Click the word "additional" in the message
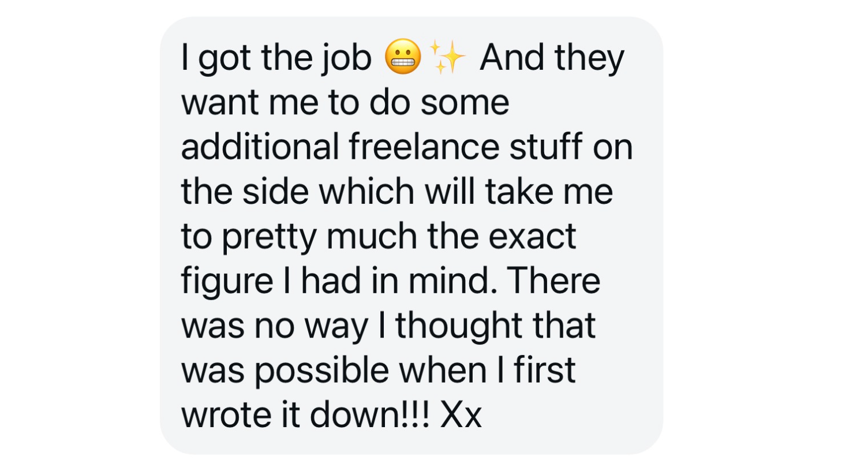868x471 pixels. (260, 146)
